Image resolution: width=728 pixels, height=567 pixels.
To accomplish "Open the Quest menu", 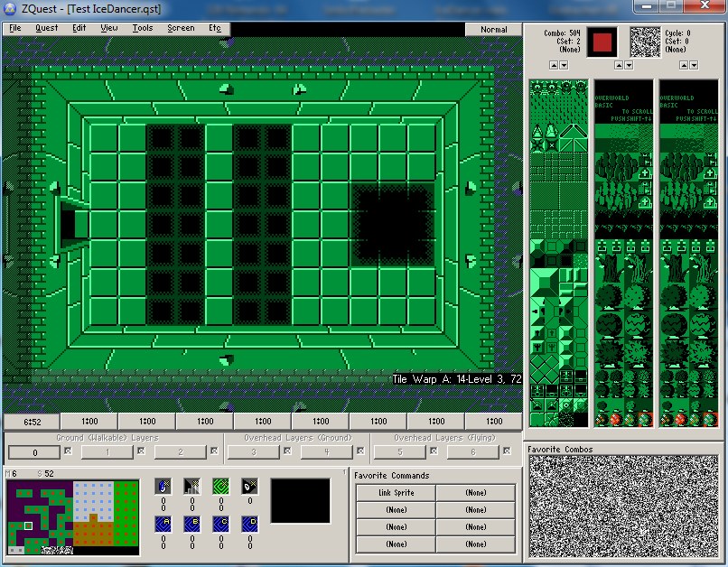I will [x=46, y=28].
